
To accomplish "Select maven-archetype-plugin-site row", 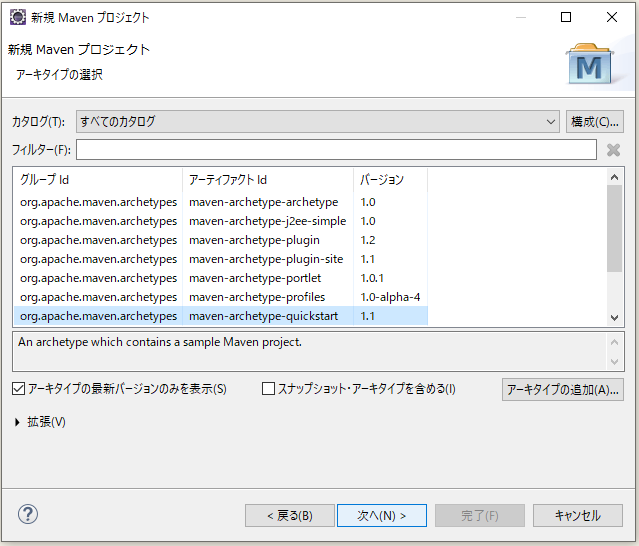I will pos(221,259).
